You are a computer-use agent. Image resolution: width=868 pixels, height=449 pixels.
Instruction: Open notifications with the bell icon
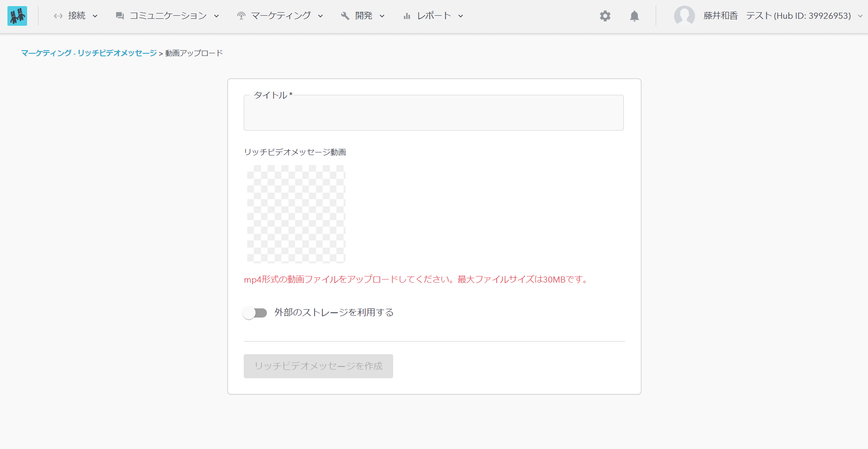(634, 16)
